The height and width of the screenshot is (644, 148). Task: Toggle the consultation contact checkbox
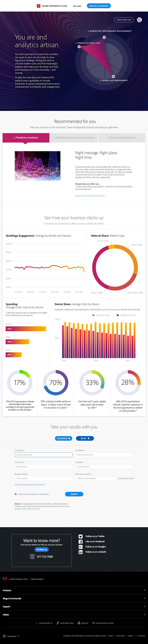tap(15, 494)
